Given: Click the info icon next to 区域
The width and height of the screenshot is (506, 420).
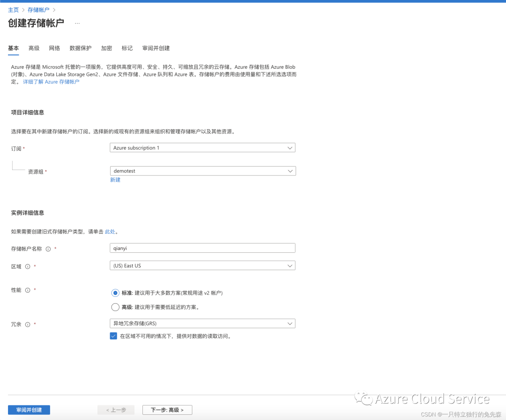Looking at the screenshot, I should click(x=28, y=266).
